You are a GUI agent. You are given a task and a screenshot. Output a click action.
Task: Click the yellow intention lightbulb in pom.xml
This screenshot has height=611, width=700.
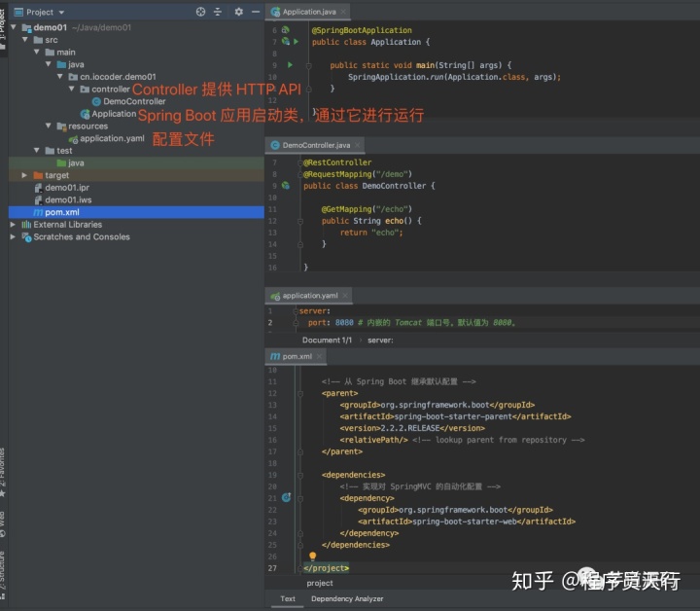tap(312, 557)
